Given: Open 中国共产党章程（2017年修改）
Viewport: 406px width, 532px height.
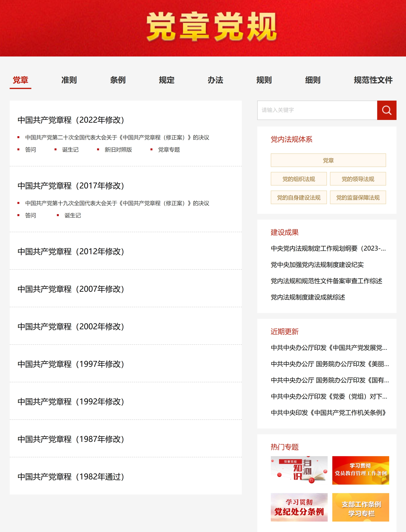Looking at the screenshot, I should coord(71,186).
